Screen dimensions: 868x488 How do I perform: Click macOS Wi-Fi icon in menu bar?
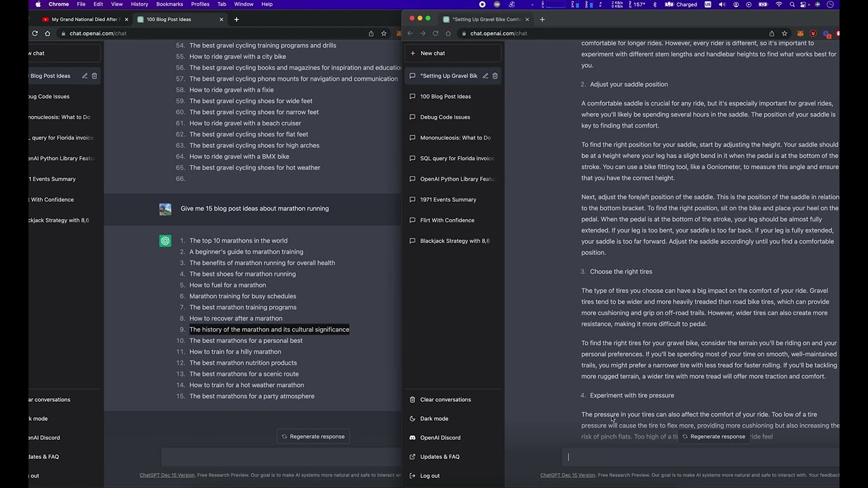coord(778,4)
